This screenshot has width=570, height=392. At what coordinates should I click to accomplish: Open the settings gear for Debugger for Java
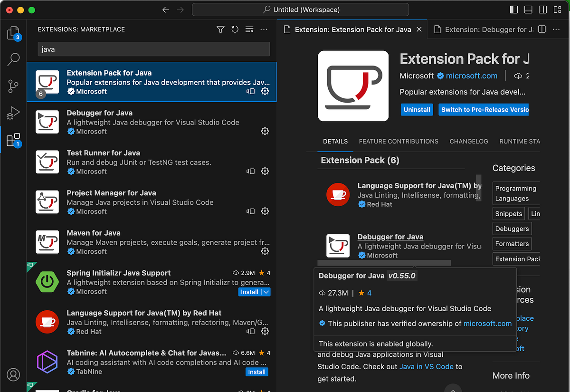tap(265, 131)
